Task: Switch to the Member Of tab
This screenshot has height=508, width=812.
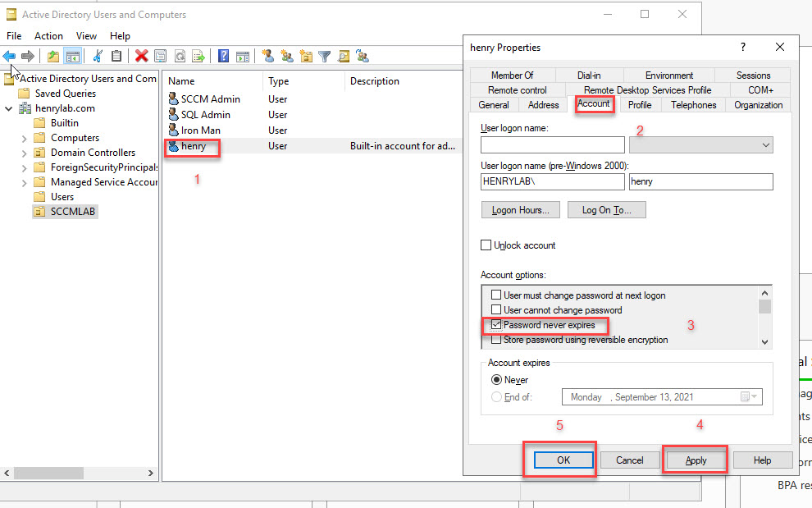Action: (512, 76)
